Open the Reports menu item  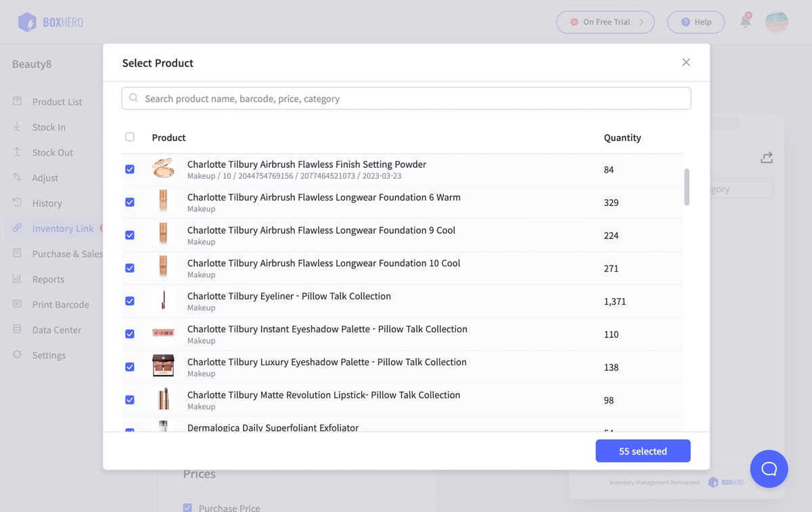pyautogui.click(x=48, y=279)
